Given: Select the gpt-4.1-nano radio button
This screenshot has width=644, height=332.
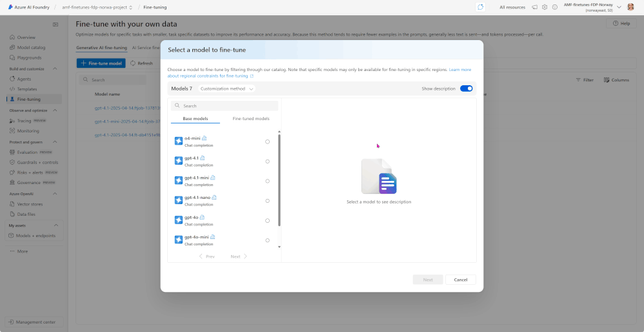Looking at the screenshot, I should [267, 201].
